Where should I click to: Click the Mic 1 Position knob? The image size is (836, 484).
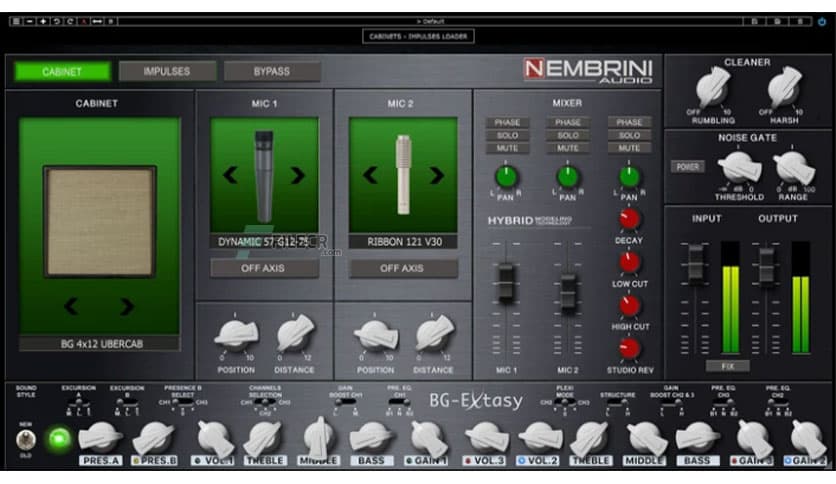coord(236,335)
